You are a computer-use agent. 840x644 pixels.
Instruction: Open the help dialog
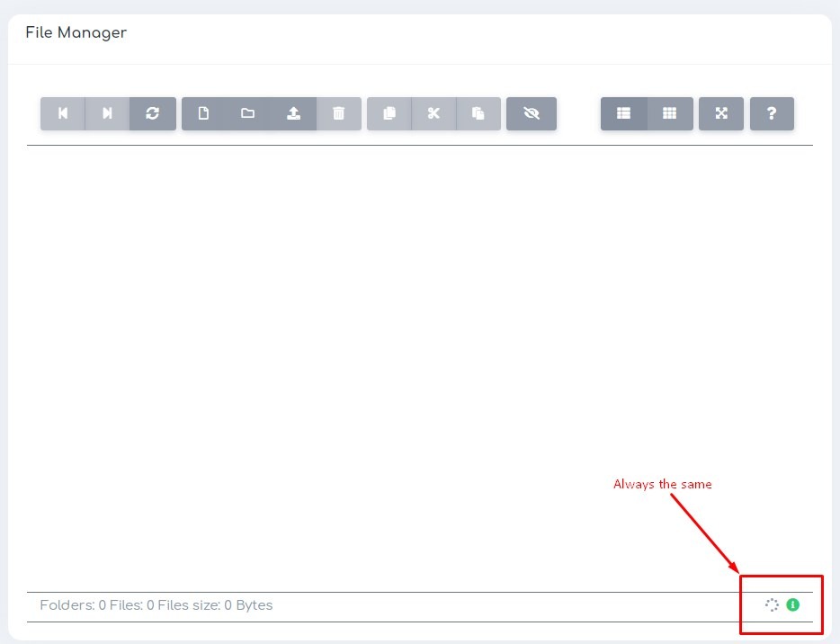[x=772, y=113]
